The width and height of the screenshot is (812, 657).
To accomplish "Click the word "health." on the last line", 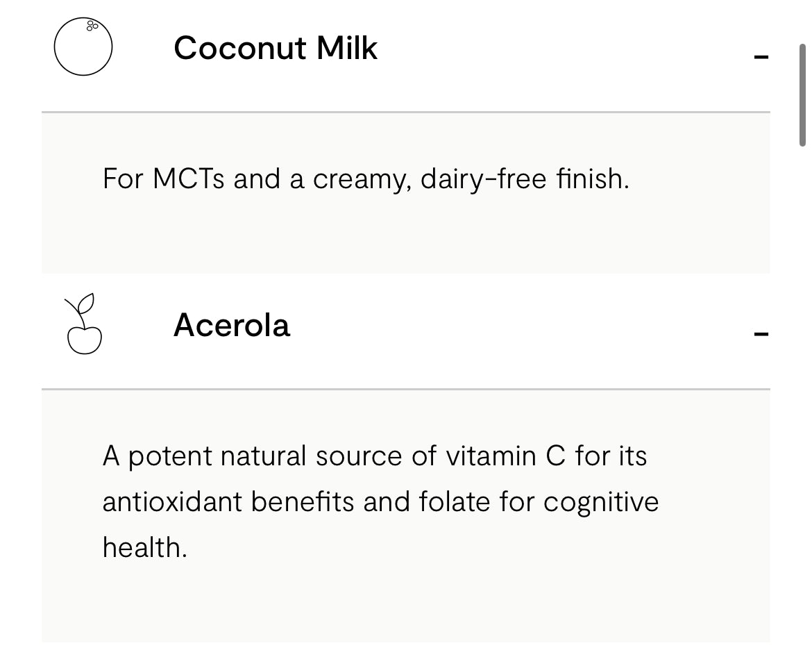I will 145,547.
